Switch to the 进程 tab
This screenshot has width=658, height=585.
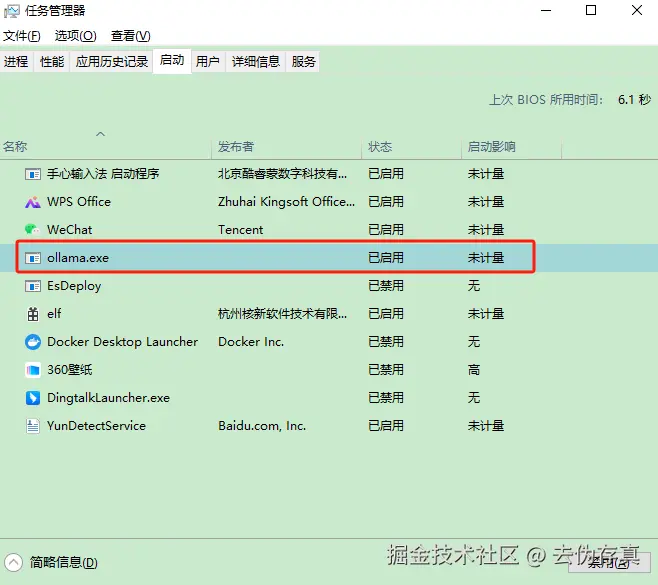[x=16, y=62]
